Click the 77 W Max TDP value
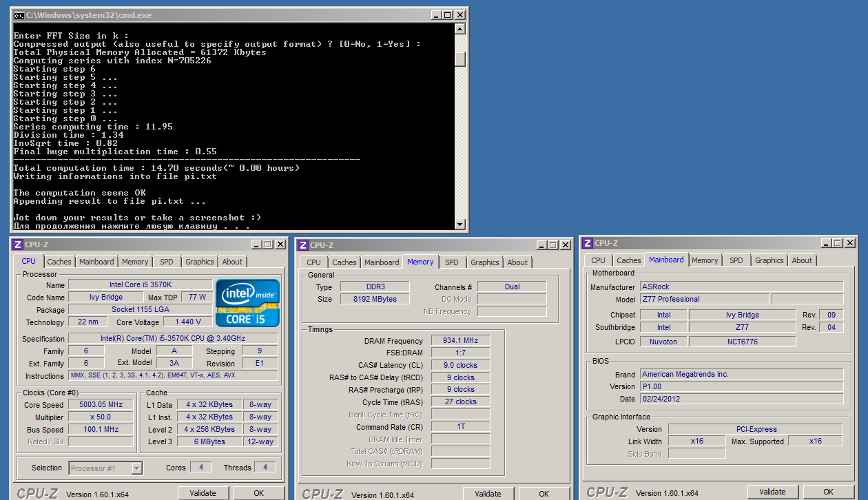The height and width of the screenshot is (500, 868). point(198,298)
